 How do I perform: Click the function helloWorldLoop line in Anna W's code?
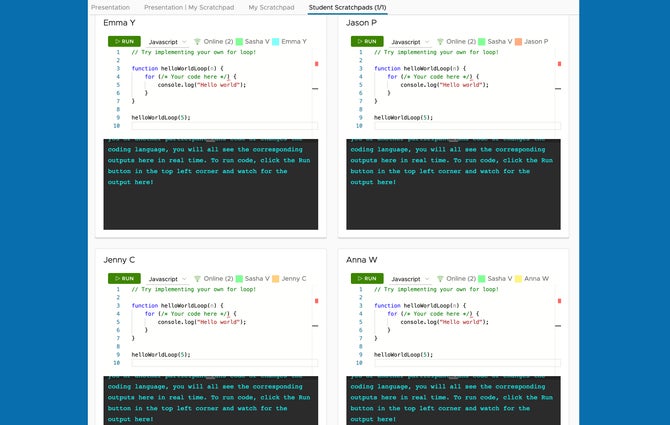(x=420, y=305)
